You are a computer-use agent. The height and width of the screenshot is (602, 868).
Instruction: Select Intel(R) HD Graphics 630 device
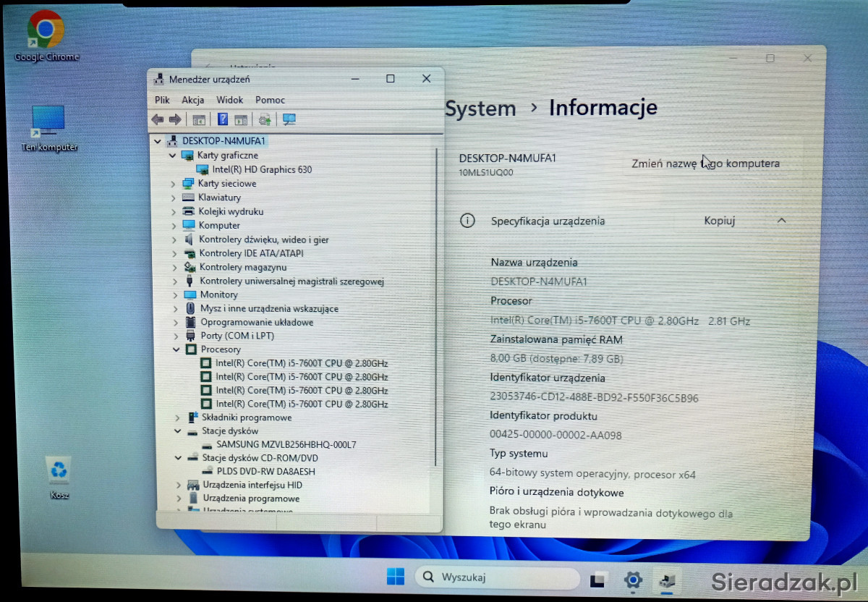[262, 169]
